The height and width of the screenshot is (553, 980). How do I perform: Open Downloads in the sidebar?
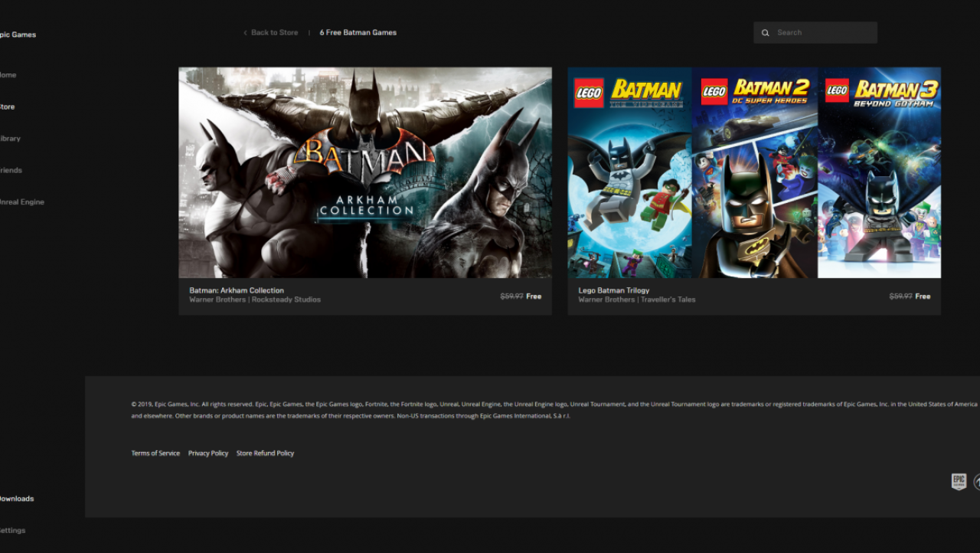(17, 499)
